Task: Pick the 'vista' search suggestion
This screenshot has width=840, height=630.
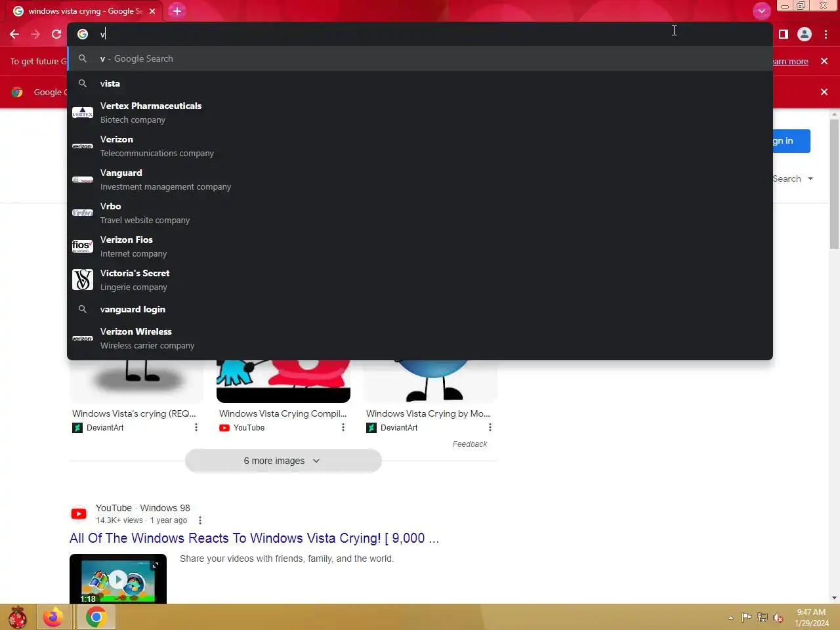Action: coord(420,83)
